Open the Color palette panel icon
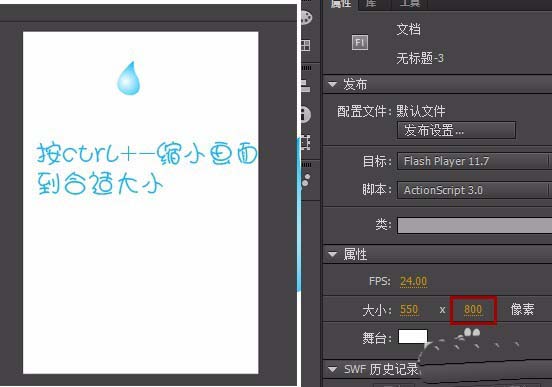Image resolution: width=552 pixels, height=387 pixels. point(306,18)
